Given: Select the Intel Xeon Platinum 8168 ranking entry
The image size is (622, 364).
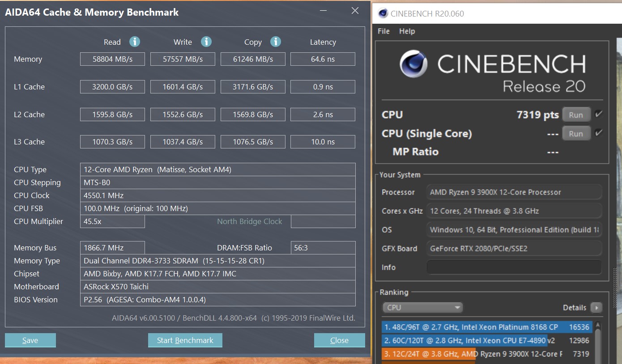Looking at the screenshot, I should pyautogui.click(x=487, y=327).
